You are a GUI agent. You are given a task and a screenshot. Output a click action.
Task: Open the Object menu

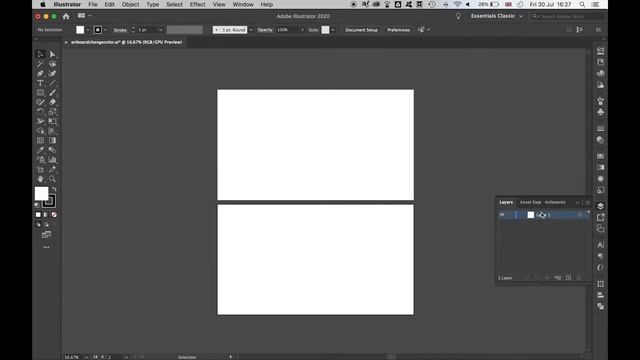[130, 4]
